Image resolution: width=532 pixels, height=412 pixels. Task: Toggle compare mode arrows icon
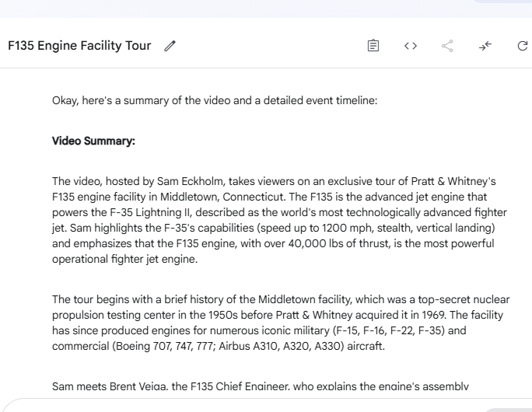[485, 46]
